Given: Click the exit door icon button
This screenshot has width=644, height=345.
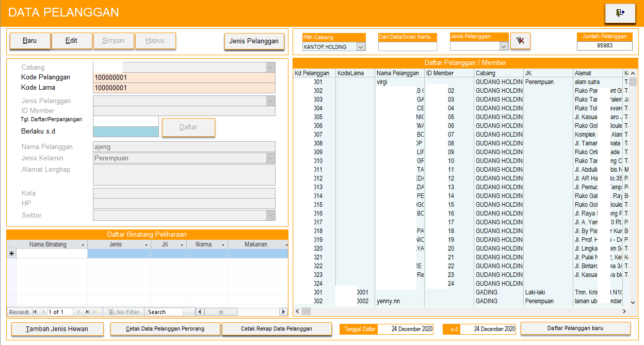Looking at the screenshot, I should pos(620,13).
